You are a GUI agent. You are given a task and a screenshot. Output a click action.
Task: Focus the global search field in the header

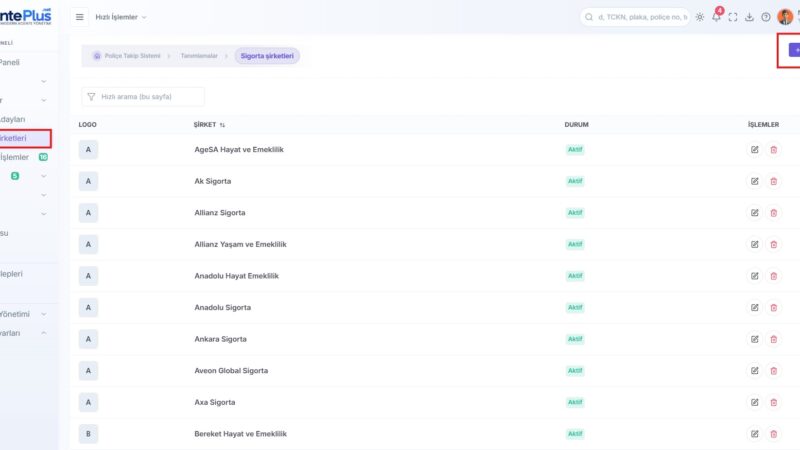[x=635, y=17]
